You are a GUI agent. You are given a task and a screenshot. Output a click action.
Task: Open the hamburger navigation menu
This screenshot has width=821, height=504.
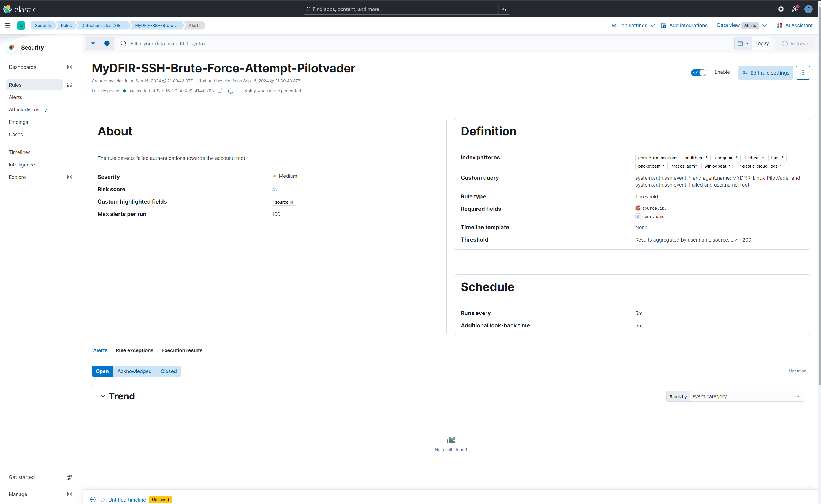pyautogui.click(x=7, y=25)
